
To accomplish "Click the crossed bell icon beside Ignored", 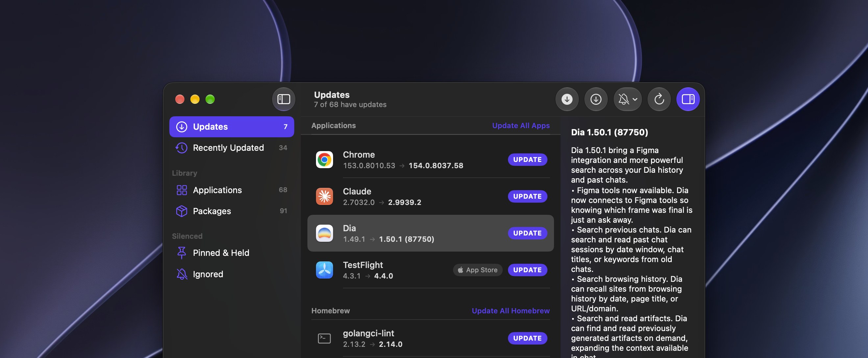I will click(x=181, y=274).
